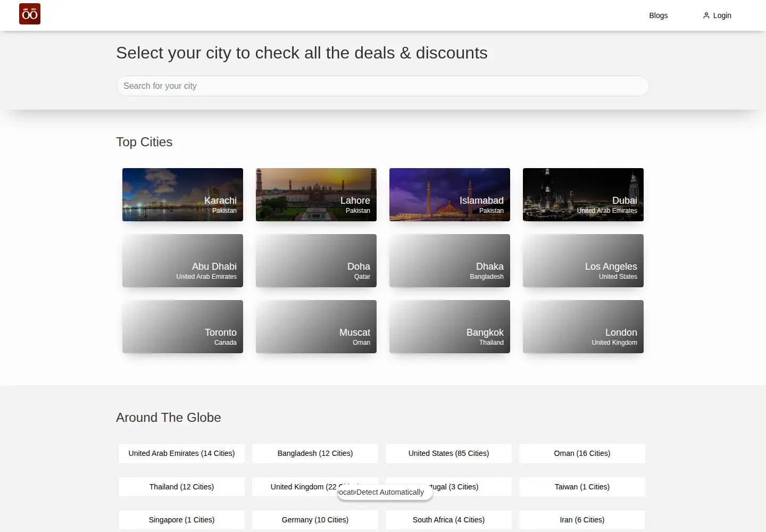This screenshot has height=532, width=766.
Task: Select the Karachi city card
Action: pyautogui.click(x=182, y=195)
